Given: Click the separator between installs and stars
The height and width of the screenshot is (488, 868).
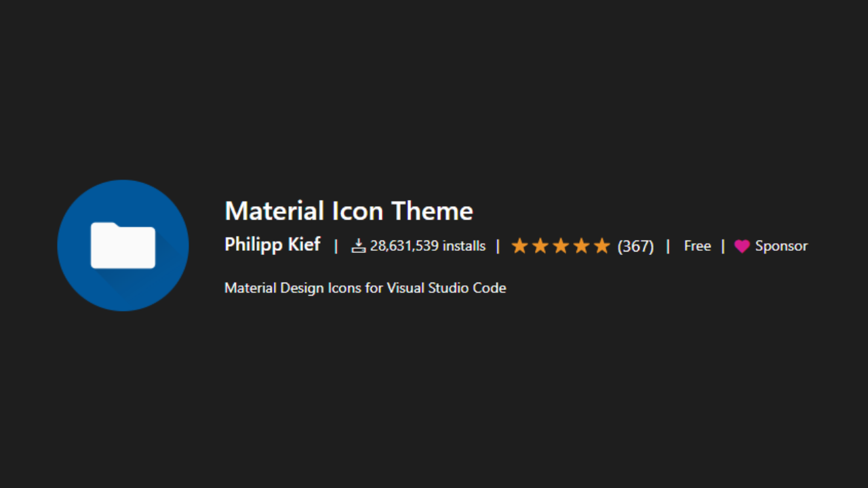Looking at the screenshot, I should [x=498, y=246].
